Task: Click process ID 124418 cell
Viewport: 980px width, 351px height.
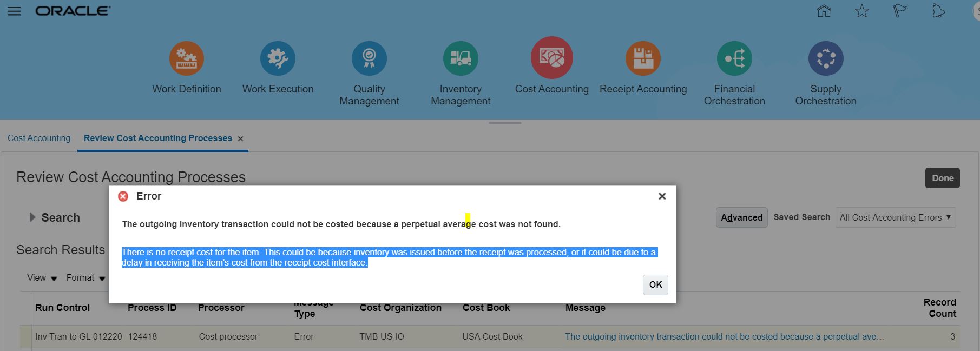Action: [142, 336]
